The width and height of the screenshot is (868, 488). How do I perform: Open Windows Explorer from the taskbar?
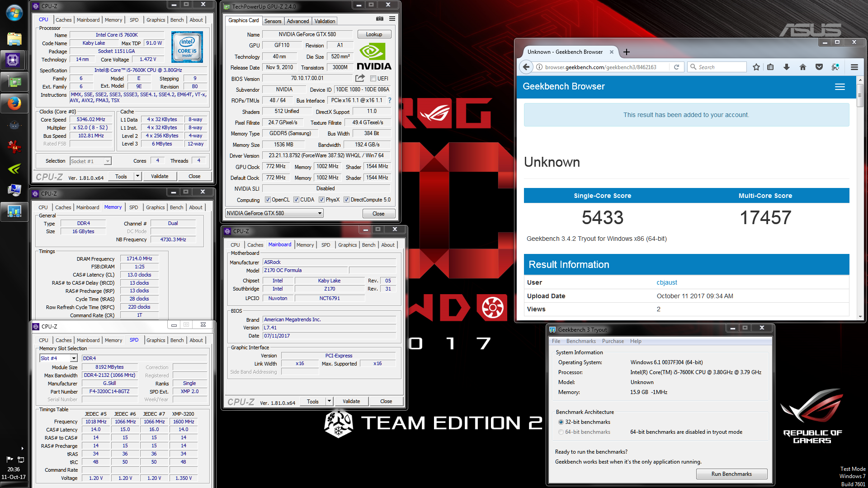[x=14, y=39]
